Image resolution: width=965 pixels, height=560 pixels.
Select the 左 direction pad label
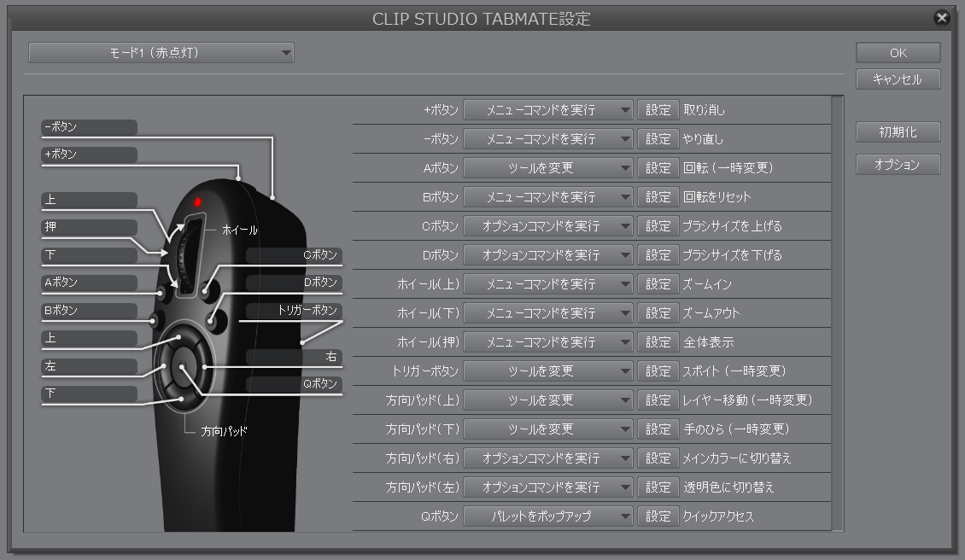point(89,367)
